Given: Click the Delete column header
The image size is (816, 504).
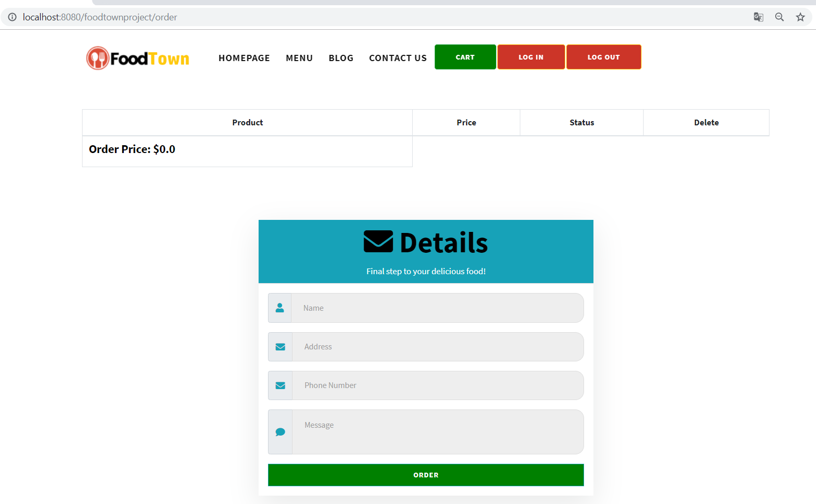Looking at the screenshot, I should tap(706, 123).
